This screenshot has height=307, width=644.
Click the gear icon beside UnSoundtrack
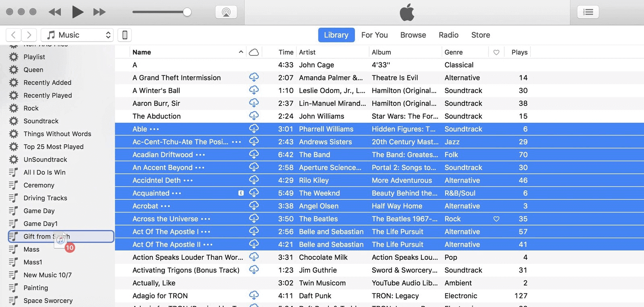14,160
